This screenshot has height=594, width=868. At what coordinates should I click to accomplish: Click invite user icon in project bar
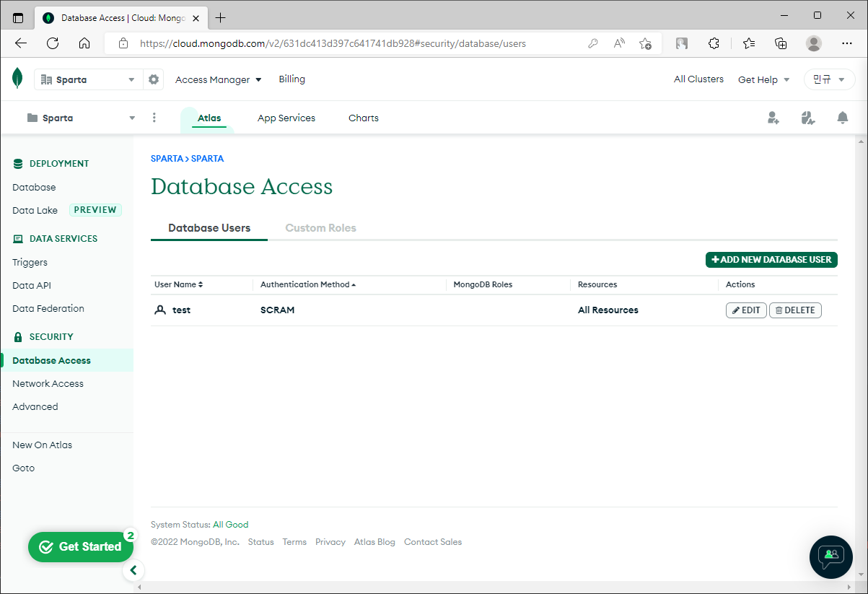click(x=773, y=118)
